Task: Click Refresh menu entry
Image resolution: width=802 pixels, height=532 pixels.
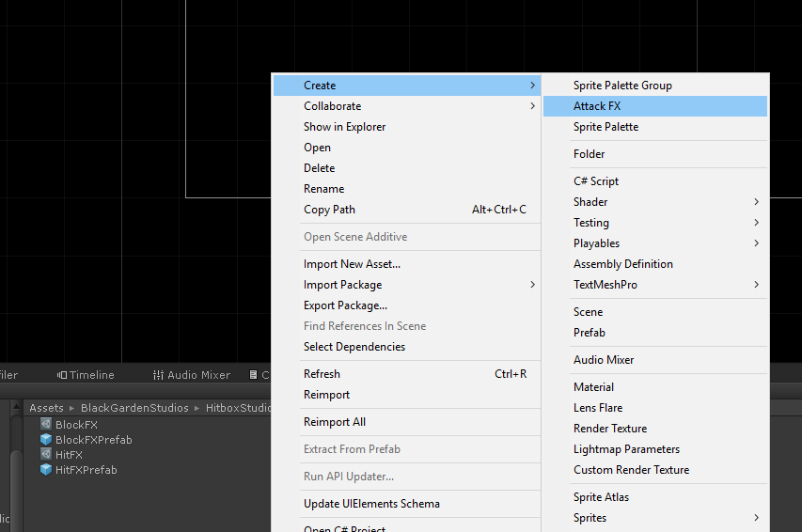Action: click(406, 374)
